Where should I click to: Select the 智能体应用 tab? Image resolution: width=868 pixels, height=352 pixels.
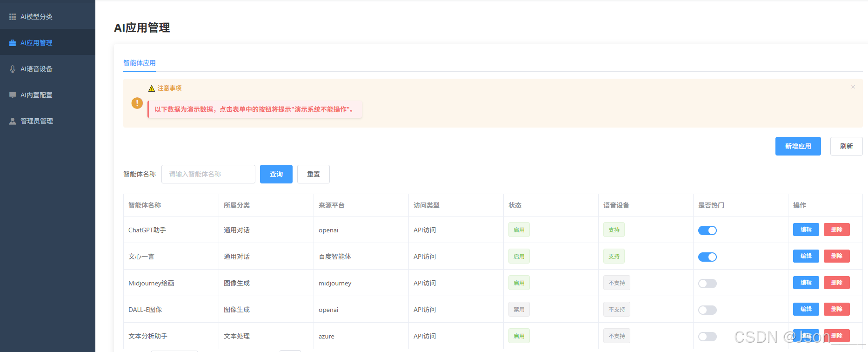click(x=140, y=63)
